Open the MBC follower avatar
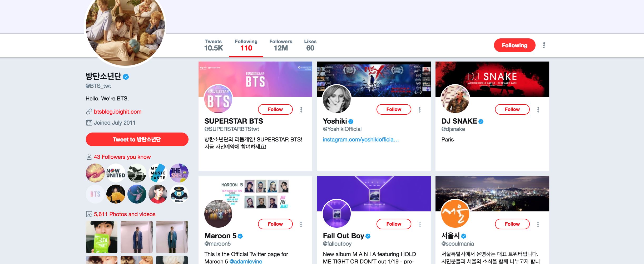Image resolution: width=644 pixels, height=264 pixels. [179, 194]
